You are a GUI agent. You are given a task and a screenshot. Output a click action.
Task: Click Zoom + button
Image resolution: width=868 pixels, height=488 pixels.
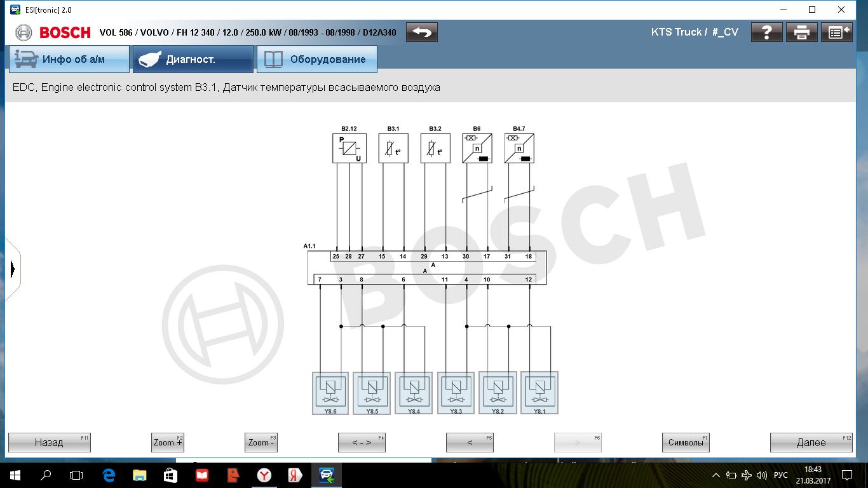click(x=168, y=442)
